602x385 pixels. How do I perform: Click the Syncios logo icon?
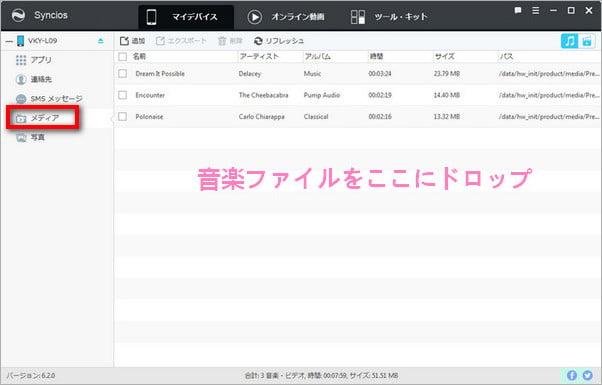click(x=18, y=15)
